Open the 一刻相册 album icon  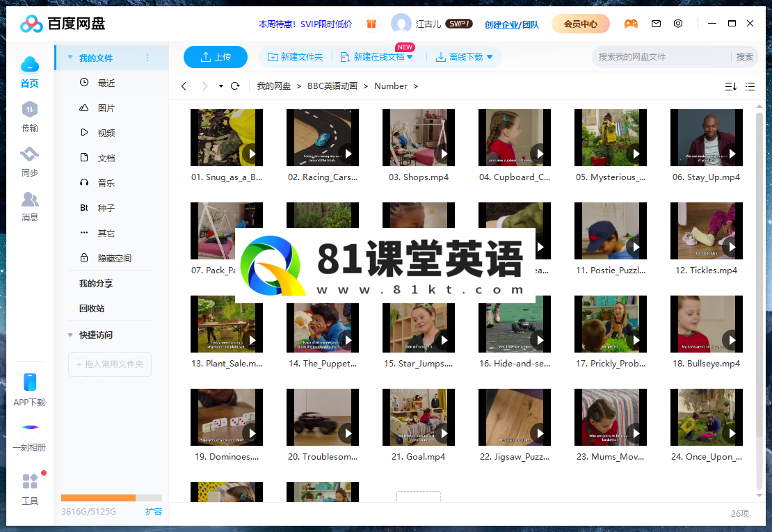tap(30, 427)
